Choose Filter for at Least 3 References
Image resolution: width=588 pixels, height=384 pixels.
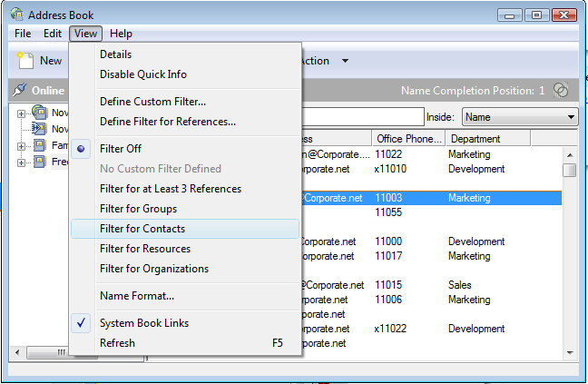click(185, 189)
